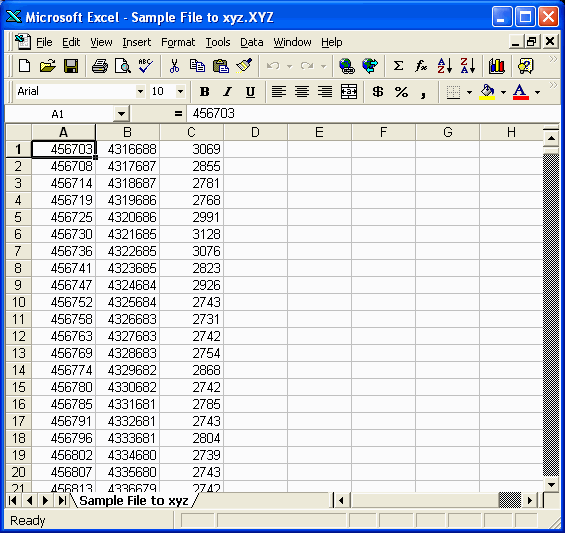Open the Data menu
The image size is (565, 533).
252,42
